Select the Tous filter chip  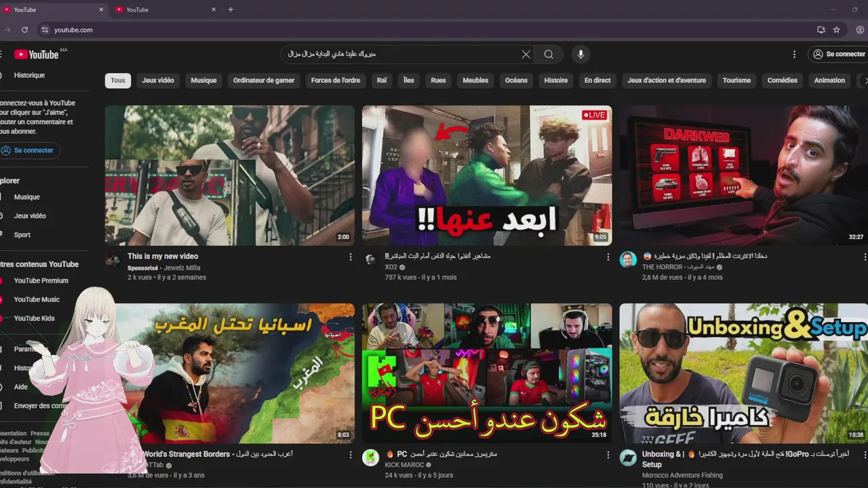(x=118, y=80)
